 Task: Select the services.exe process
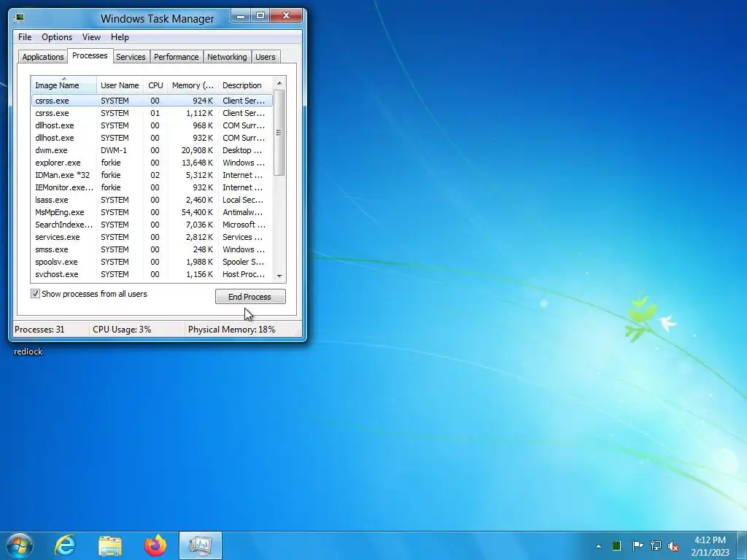click(x=152, y=237)
